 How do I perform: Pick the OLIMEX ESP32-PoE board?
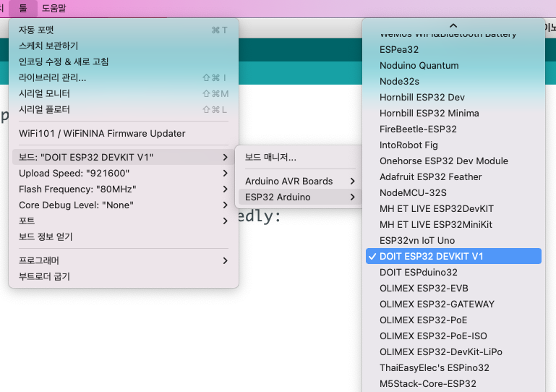coord(453,320)
